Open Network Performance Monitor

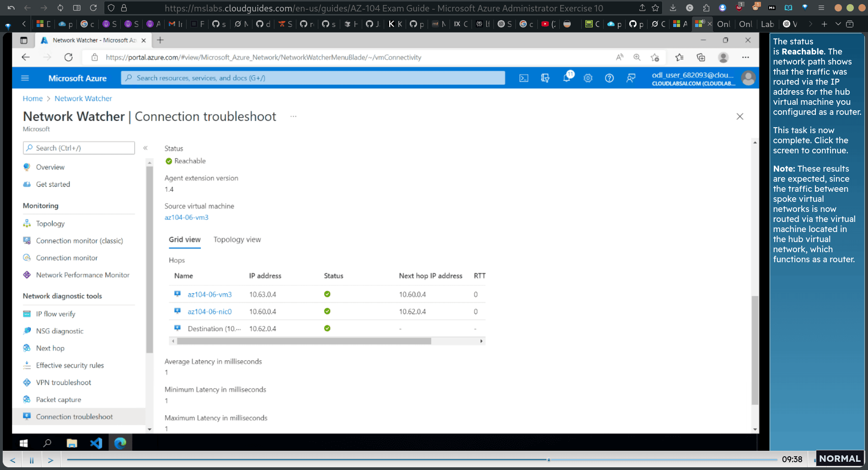click(83, 275)
